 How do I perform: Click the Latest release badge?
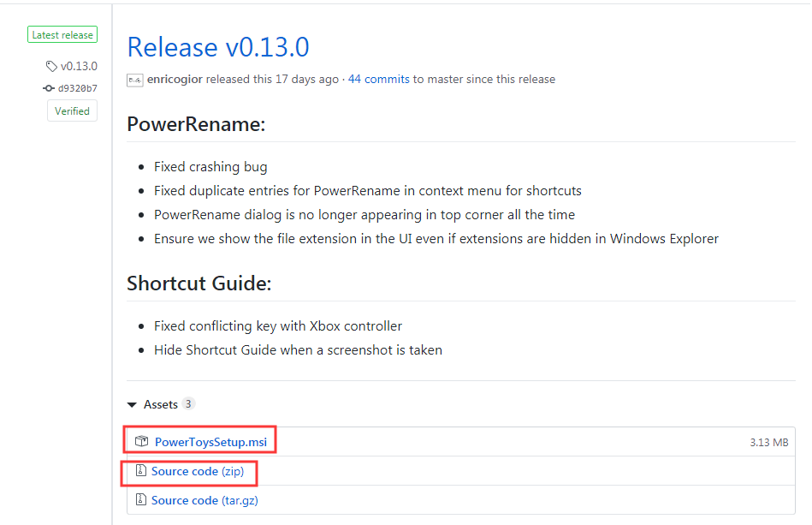click(62, 35)
